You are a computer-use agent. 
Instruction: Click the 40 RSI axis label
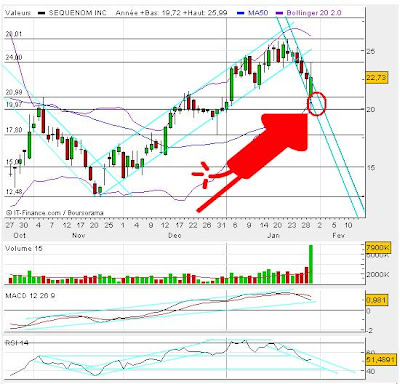point(370,371)
